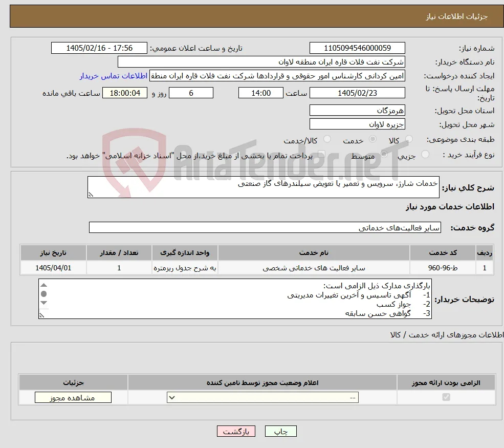Click the جزئیات column header in permits table

(73, 382)
